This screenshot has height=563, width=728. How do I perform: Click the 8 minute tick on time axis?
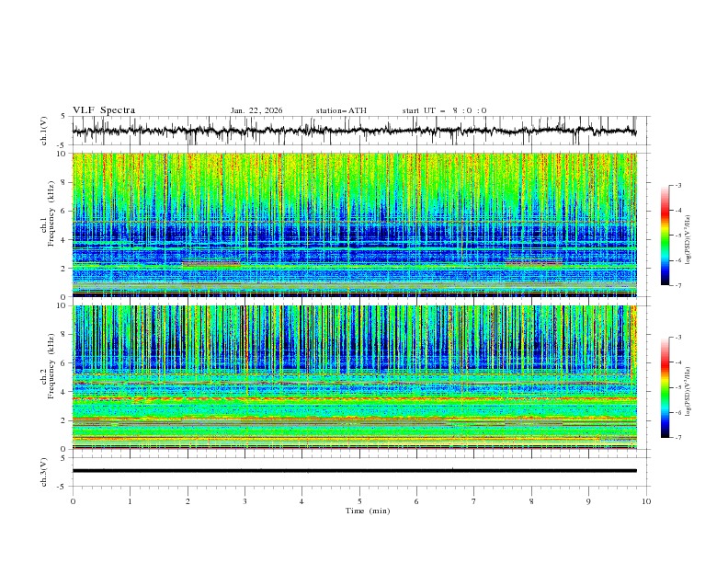(531, 500)
